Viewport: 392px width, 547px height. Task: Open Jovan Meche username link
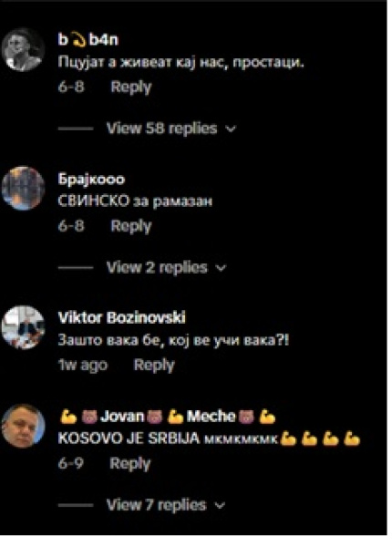(x=168, y=417)
